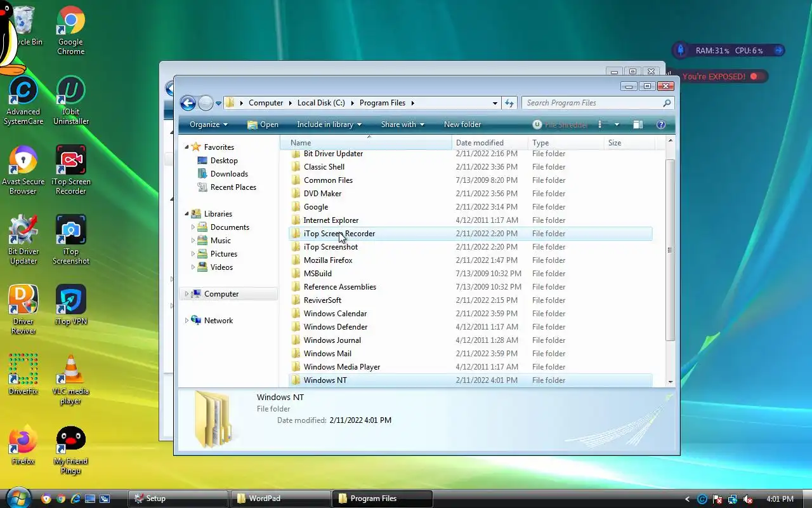Open the view options dropdown arrow
This screenshot has height=508, width=812.
pyautogui.click(x=617, y=124)
